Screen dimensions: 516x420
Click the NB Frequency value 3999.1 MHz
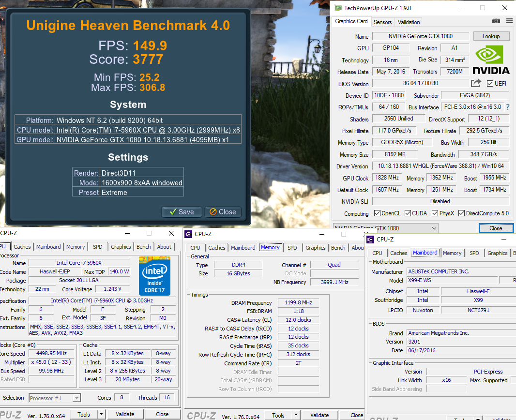334,282
